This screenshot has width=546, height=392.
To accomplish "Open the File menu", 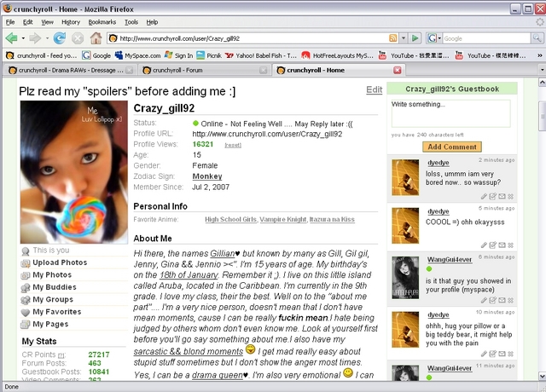I will 10,22.
